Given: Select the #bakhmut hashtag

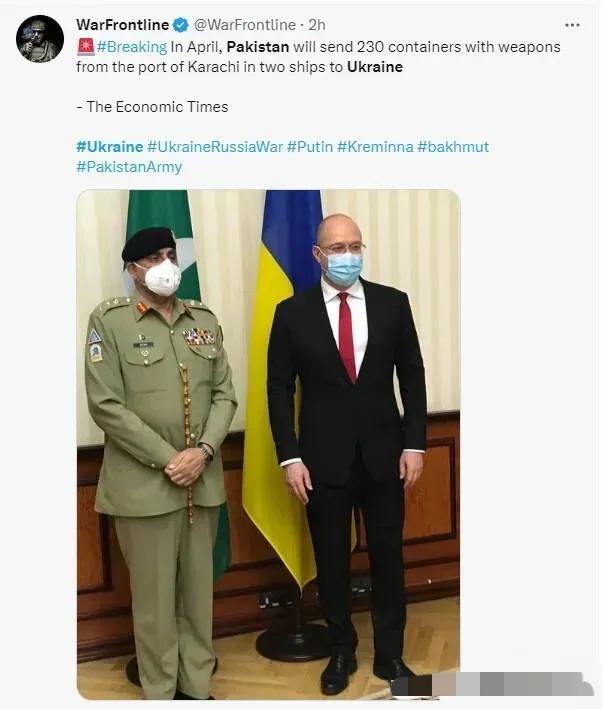Looking at the screenshot, I should (x=452, y=147).
